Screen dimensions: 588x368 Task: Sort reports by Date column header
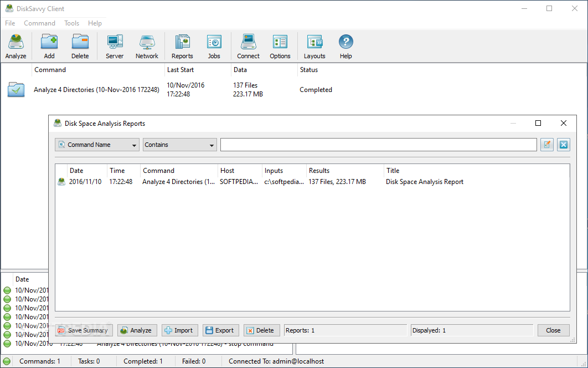click(x=87, y=171)
